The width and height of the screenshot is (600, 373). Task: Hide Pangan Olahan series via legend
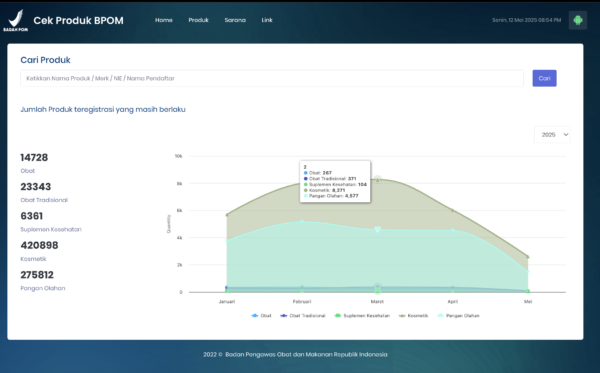tap(458, 316)
